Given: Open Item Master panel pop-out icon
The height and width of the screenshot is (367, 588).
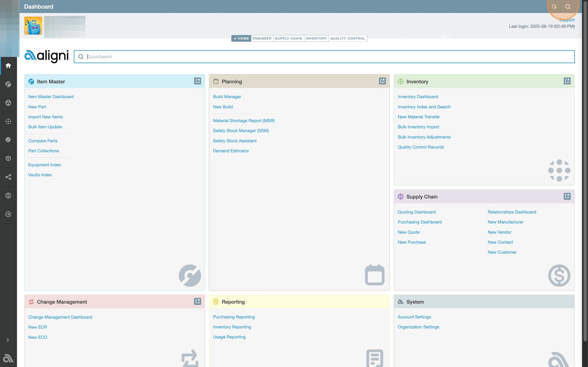Looking at the screenshot, I should coord(198,81).
